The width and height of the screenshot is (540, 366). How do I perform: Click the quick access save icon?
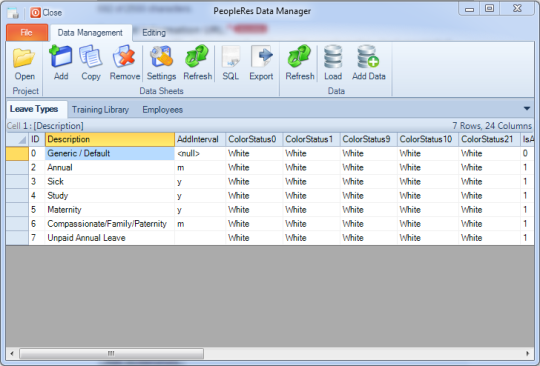point(13,13)
